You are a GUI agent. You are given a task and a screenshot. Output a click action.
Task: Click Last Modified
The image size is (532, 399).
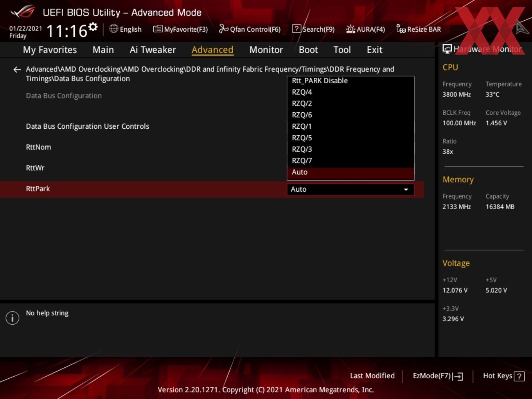(x=372, y=376)
